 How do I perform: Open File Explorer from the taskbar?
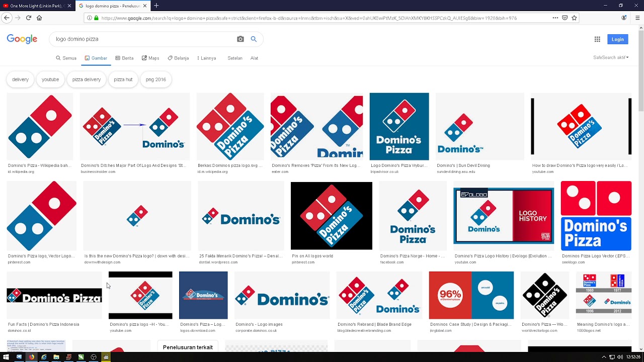pos(56,357)
